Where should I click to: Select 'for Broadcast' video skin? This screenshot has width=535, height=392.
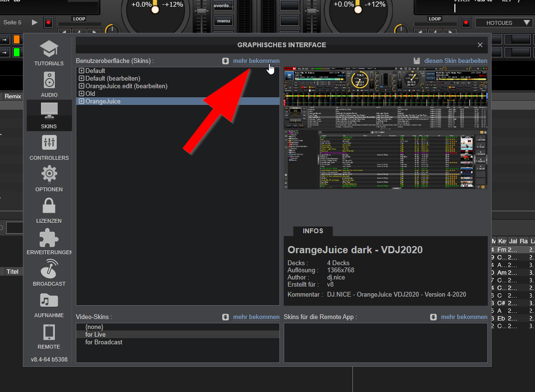coord(177,342)
